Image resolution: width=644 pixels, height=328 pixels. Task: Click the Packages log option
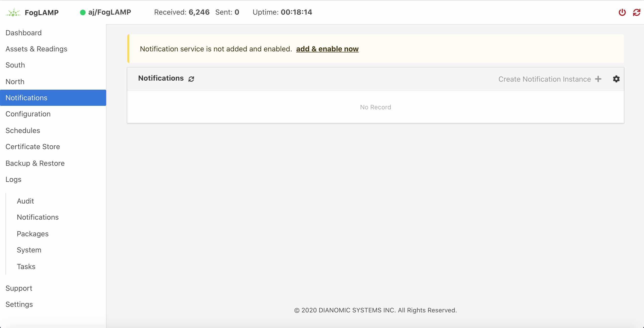[32, 233]
